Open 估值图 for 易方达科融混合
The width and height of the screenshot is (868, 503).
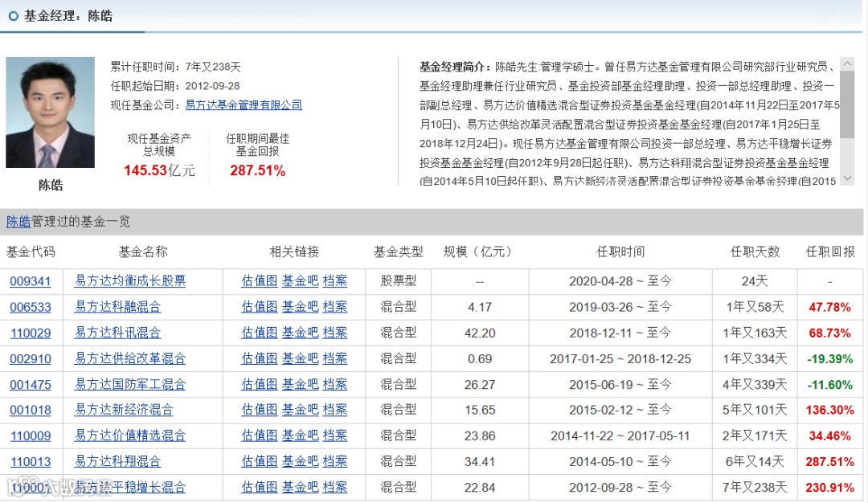pyautogui.click(x=259, y=307)
